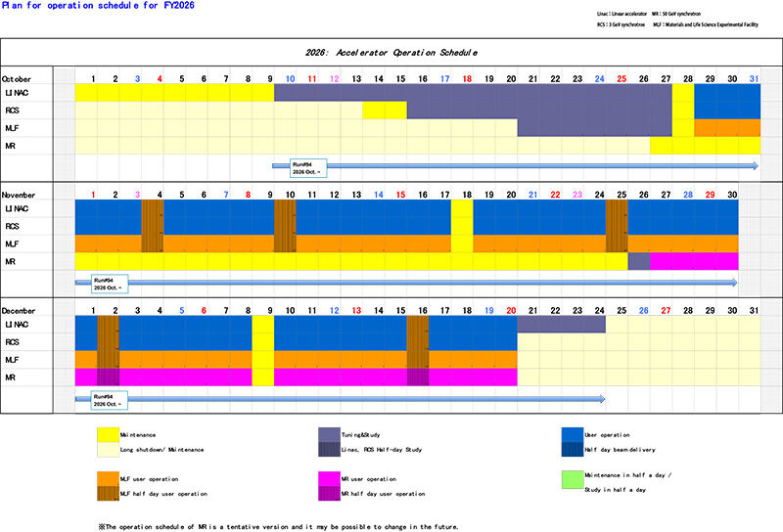
Task: Click the October 29 orange MLF user operation cell
Action: click(x=705, y=128)
